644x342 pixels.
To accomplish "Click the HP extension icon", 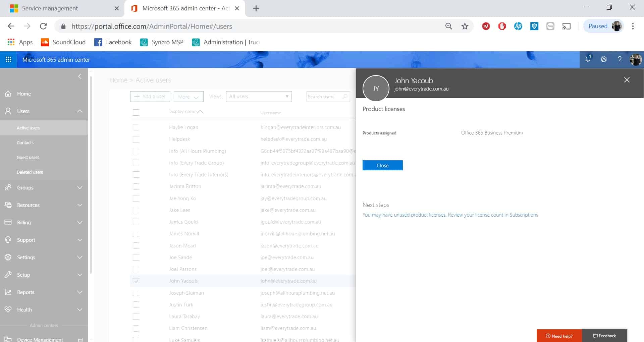I will coord(518,26).
